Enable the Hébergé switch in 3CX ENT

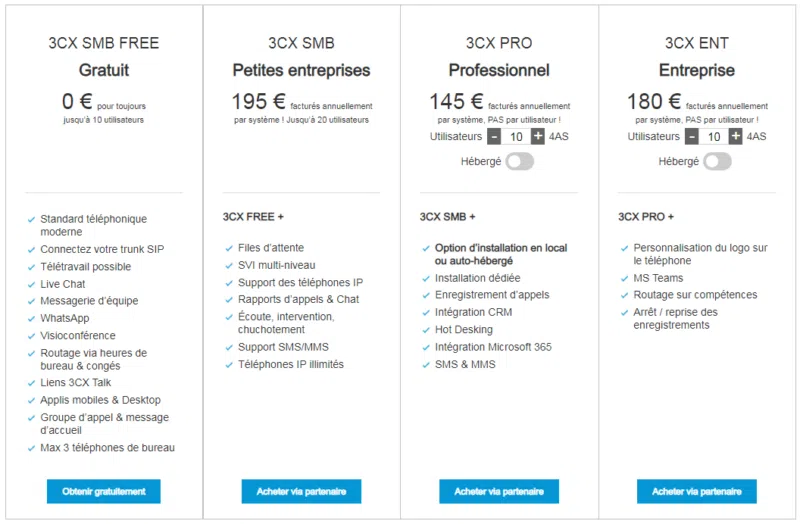pyautogui.click(x=717, y=161)
